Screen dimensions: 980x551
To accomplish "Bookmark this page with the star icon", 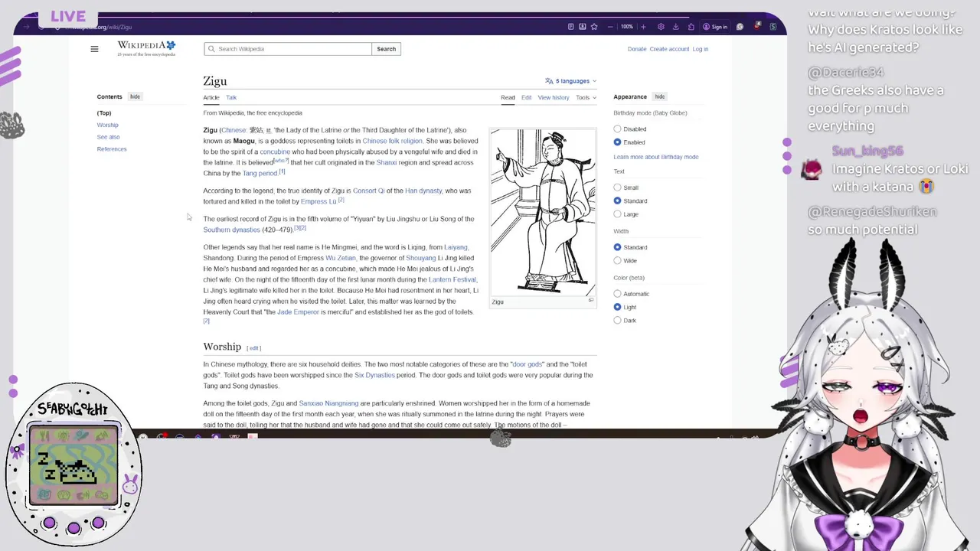I will point(594,27).
